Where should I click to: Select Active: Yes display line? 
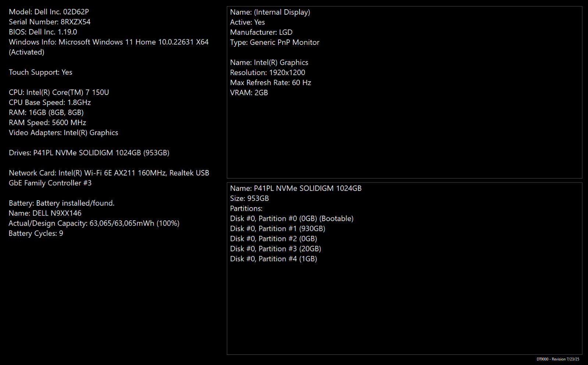pyautogui.click(x=247, y=22)
